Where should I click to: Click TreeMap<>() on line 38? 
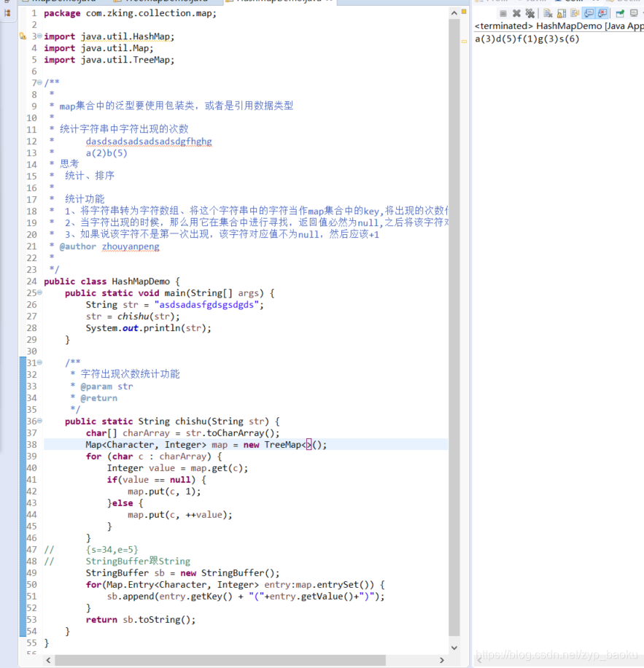(x=293, y=445)
